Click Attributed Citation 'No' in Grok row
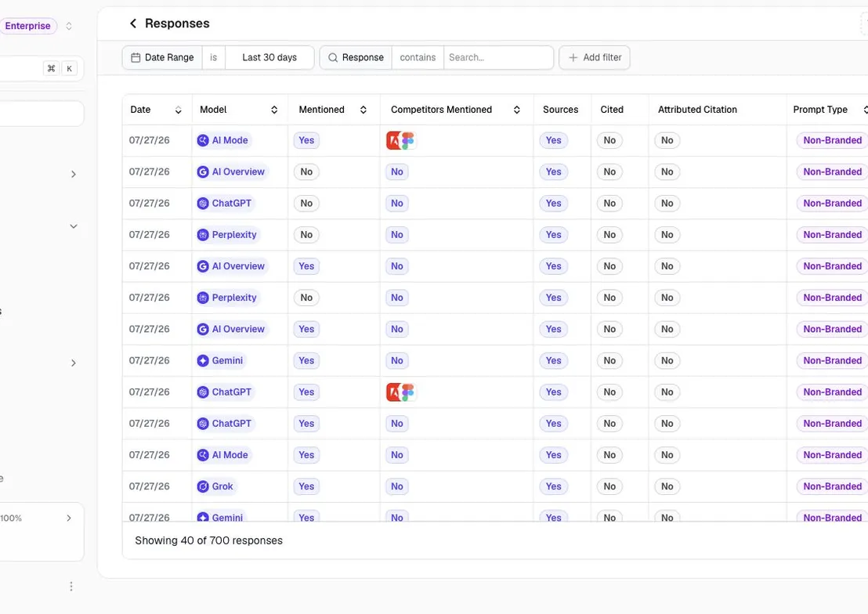Image resolution: width=868 pixels, height=614 pixels. click(667, 486)
